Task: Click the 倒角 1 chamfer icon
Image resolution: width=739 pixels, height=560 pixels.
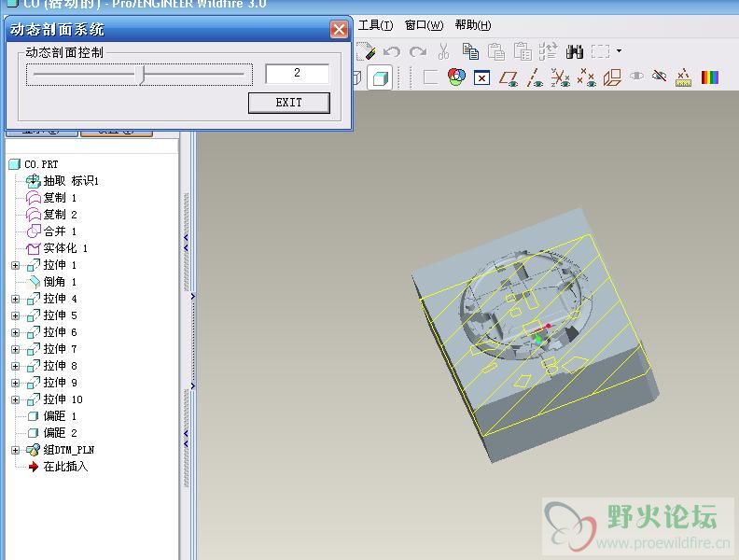Action: coord(34,282)
